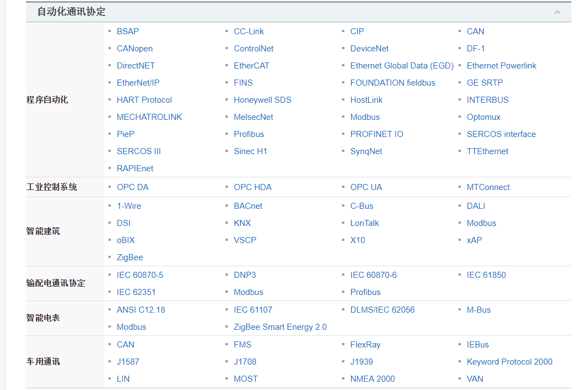Open the TTEthernet link
This screenshot has width=588, height=390.
pos(487,152)
